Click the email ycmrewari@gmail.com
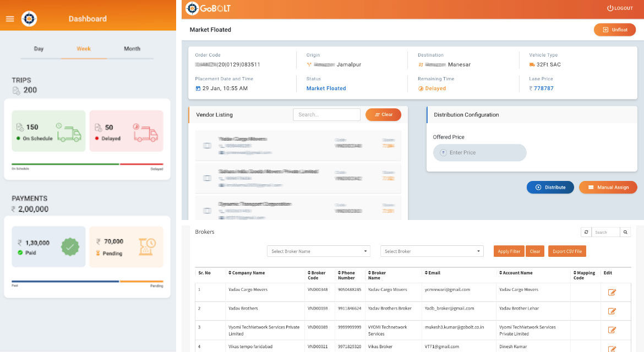Image resolution: width=644 pixels, height=352 pixels. 447,290
